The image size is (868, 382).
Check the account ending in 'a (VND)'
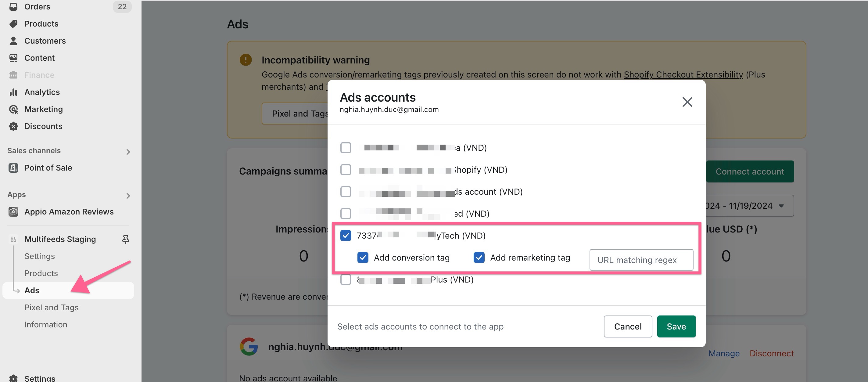tap(345, 147)
